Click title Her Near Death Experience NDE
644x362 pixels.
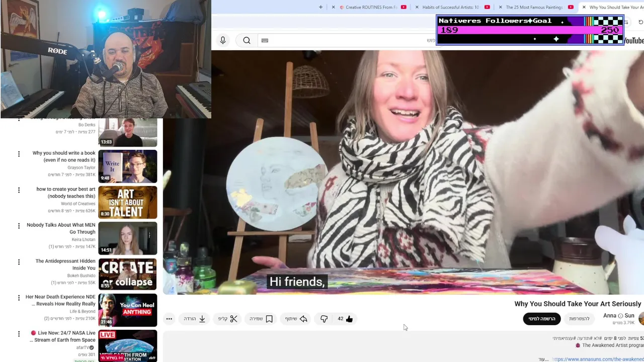coord(60,300)
